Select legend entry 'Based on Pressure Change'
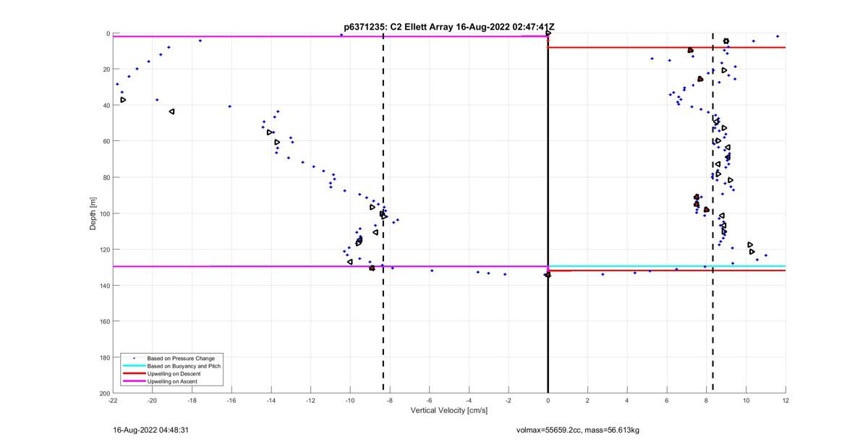Image resolution: width=868 pixels, height=442 pixels. (x=181, y=358)
